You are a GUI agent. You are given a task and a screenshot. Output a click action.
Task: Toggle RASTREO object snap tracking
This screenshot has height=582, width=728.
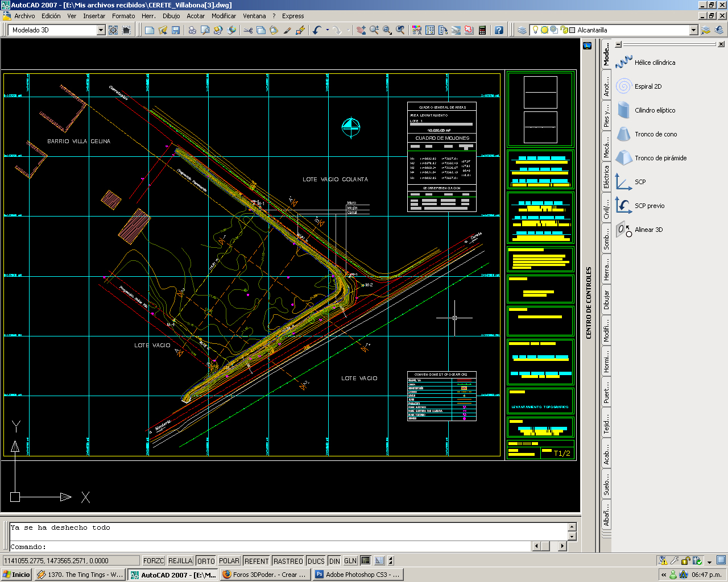(x=288, y=561)
